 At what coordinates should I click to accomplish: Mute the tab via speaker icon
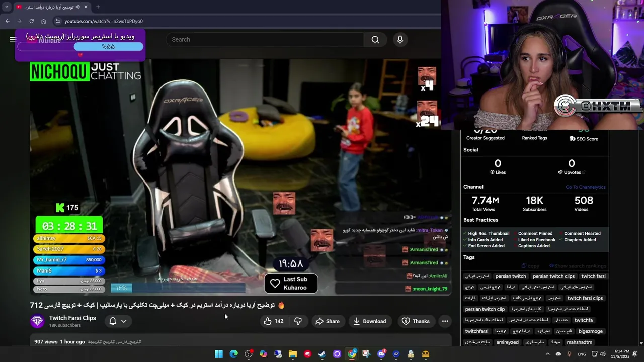pyautogui.click(x=77, y=7)
